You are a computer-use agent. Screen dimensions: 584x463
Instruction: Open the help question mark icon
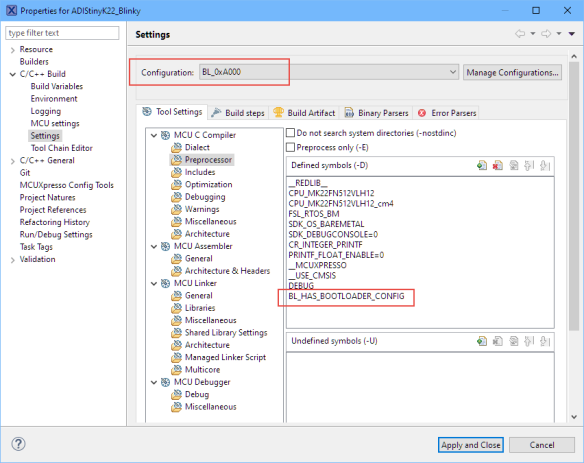(18, 444)
